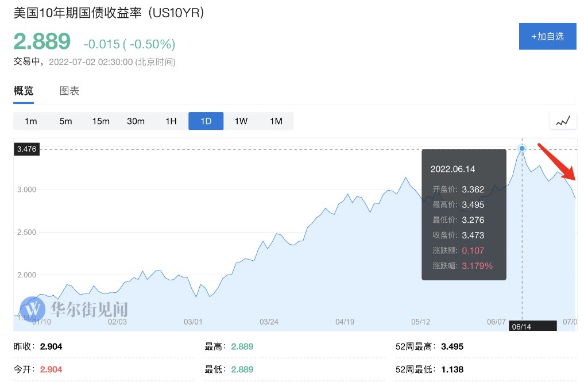Screen dimensions: 588x382
Task: Click the 06/14 peak data point
Action: click(x=522, y=149)
